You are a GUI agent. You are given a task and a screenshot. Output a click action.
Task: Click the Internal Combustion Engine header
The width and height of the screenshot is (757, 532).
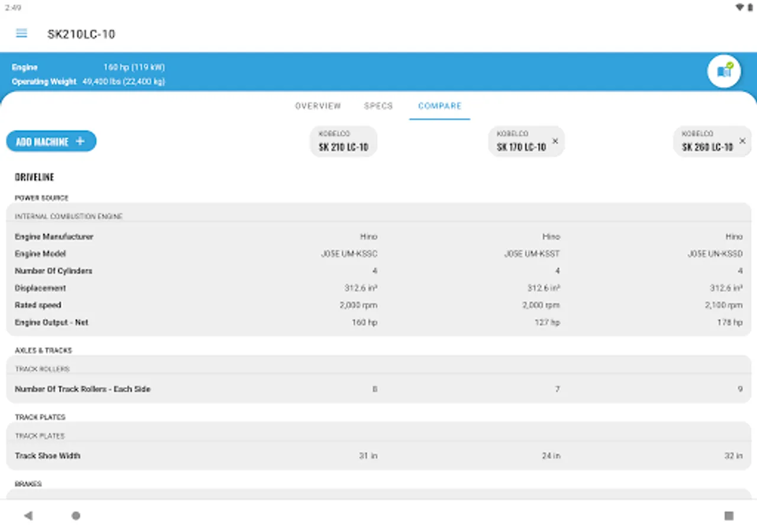pyautogui.click(x=69, y=217)
